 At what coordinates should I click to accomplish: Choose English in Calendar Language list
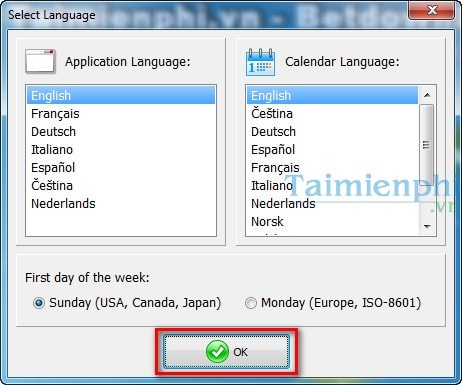point(332,95)
